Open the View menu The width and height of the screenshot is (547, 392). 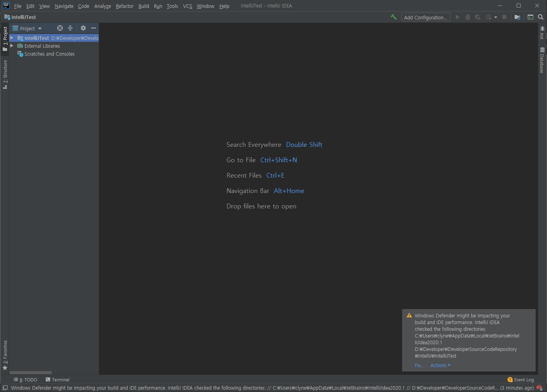click(x=45, y=6)
